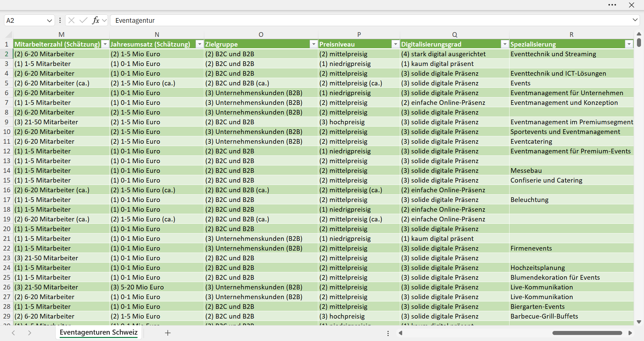Open Jahresumsatz column filter dropdown
This screenshot has width=644, height=341.
pyautogui.click(x=200, y=44)
